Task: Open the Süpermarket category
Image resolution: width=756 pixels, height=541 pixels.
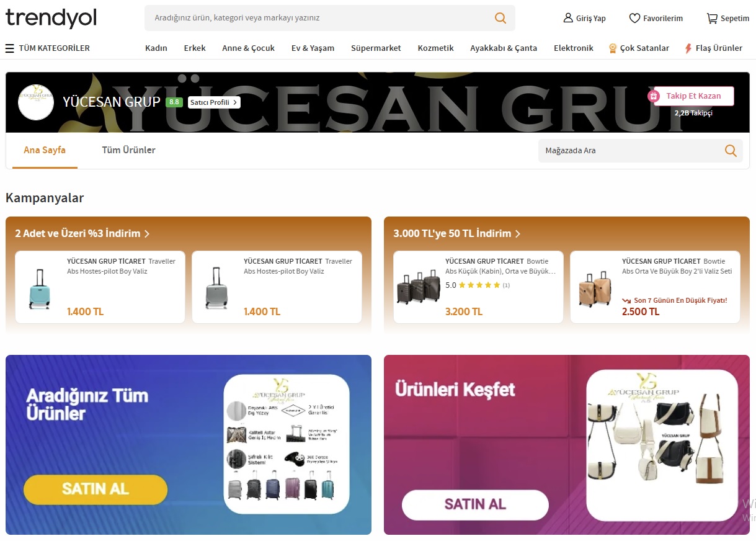Action: click(376, 48)
